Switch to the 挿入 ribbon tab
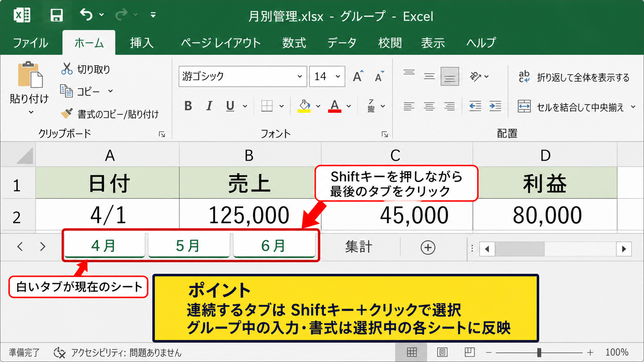 click(x=142, y=43)
